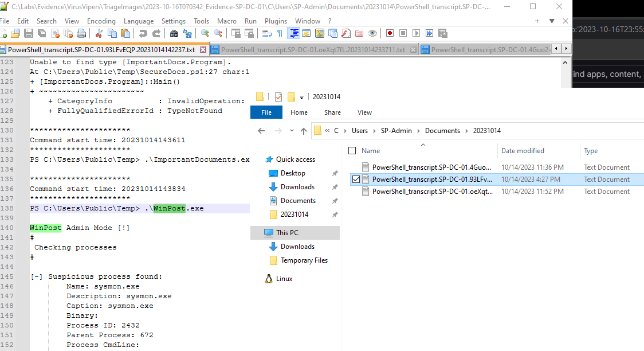Image resolution: width=644 pixels, height=351 pixels.
Task: Click the Save All toolbar icon
Action: (x=41, y=33)
